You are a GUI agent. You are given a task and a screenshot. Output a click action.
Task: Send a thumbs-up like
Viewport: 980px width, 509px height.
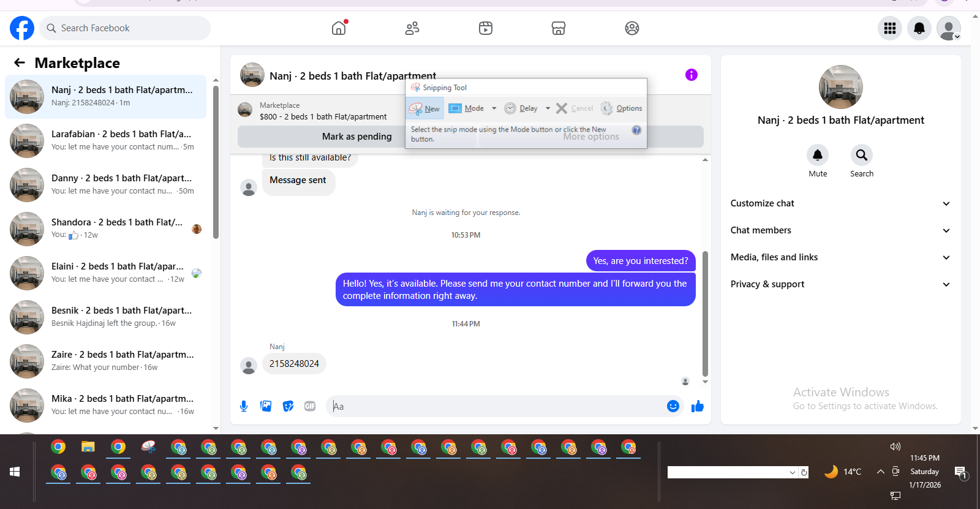point(698,406)
